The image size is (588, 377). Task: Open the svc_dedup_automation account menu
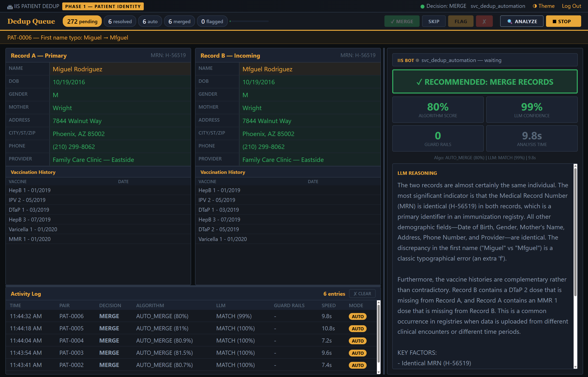pos(498,6)
